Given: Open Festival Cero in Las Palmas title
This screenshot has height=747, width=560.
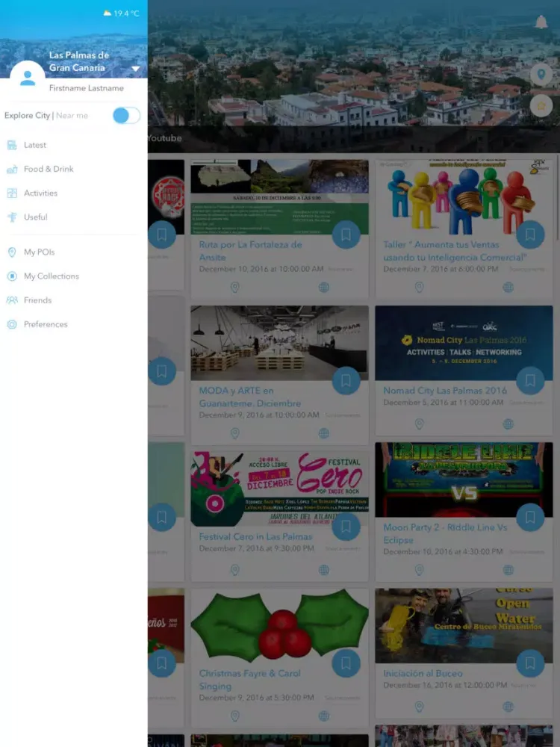Looking at the screenshot, I should [255, 536].
